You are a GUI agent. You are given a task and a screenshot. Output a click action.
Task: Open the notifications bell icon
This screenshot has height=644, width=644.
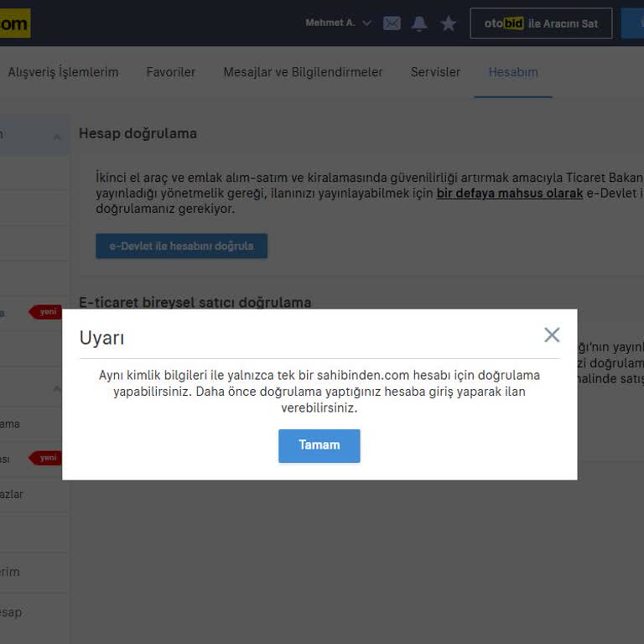point(419,23)
